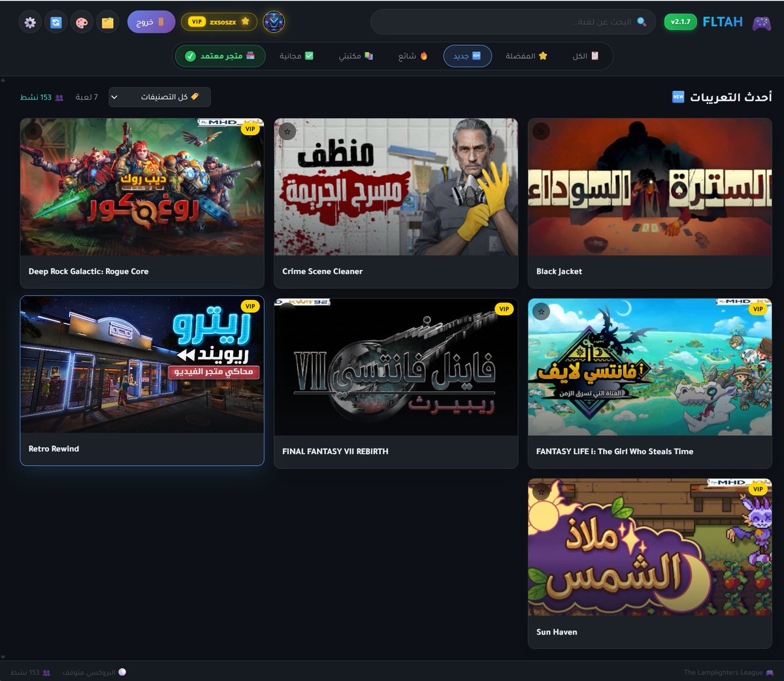The image size is (784, 681).
Task: Open the settings gear icon
Action: tap(29, 22)
